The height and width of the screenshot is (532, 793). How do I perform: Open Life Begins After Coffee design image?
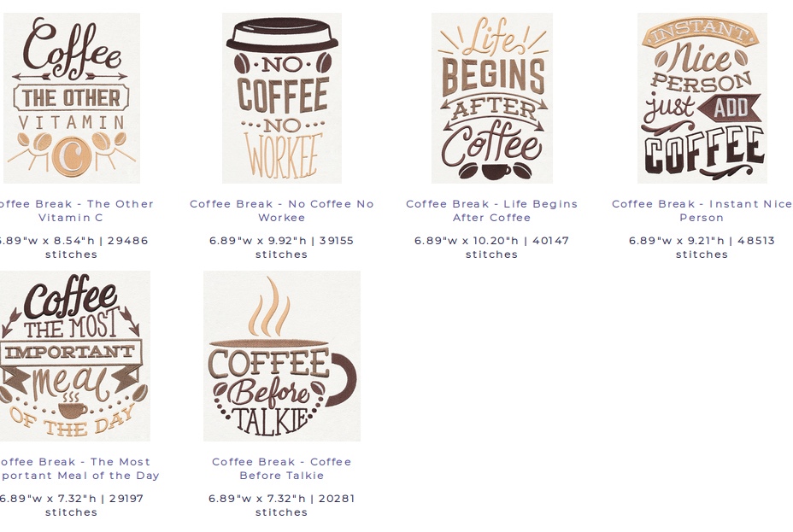click(x=491, y=98)
